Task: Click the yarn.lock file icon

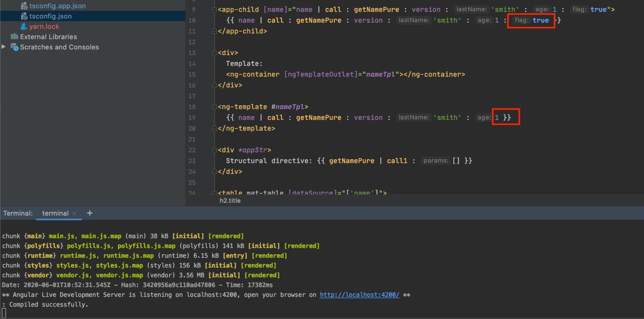Action: click(x=24, y=26)
